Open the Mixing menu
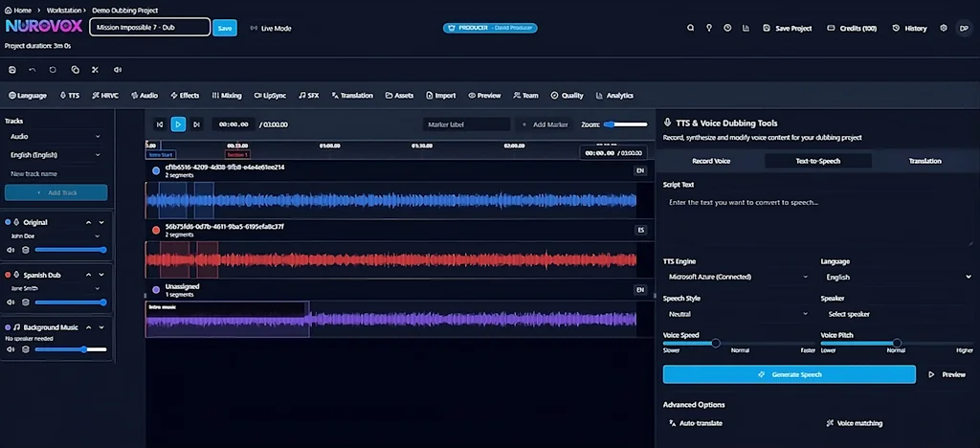The height and width of the screenshot is (448, 980). 227,96
